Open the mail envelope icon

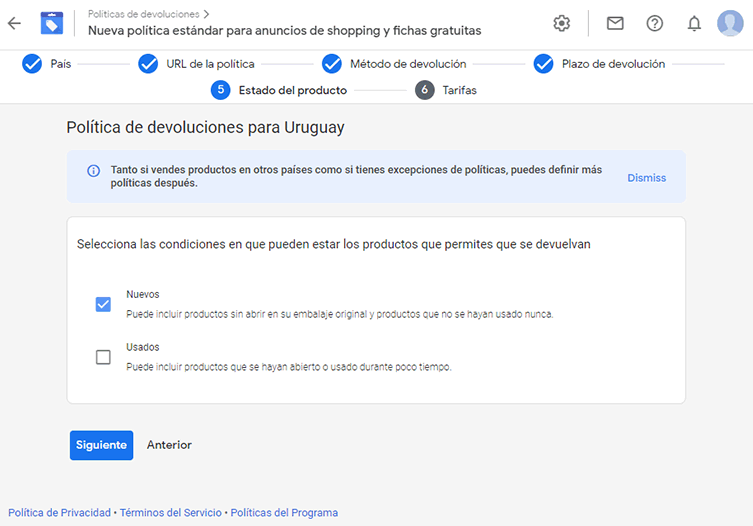tap(615, 23)
